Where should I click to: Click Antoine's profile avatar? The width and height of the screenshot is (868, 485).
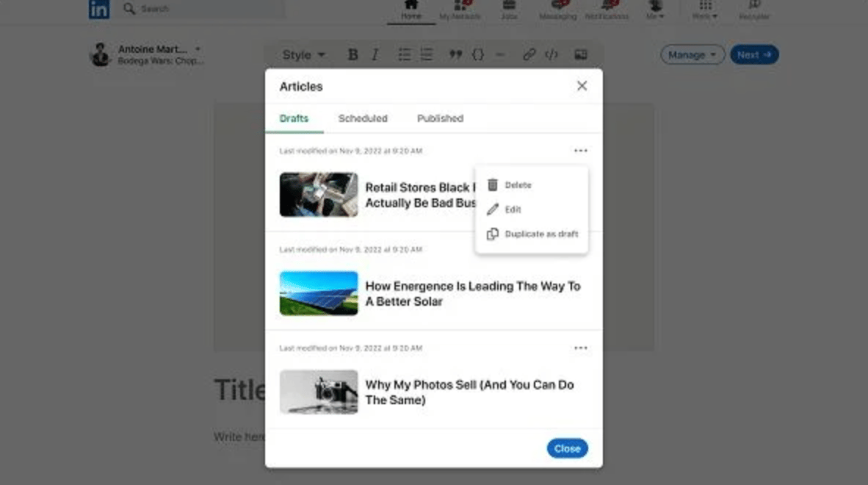tap(100, 54)
